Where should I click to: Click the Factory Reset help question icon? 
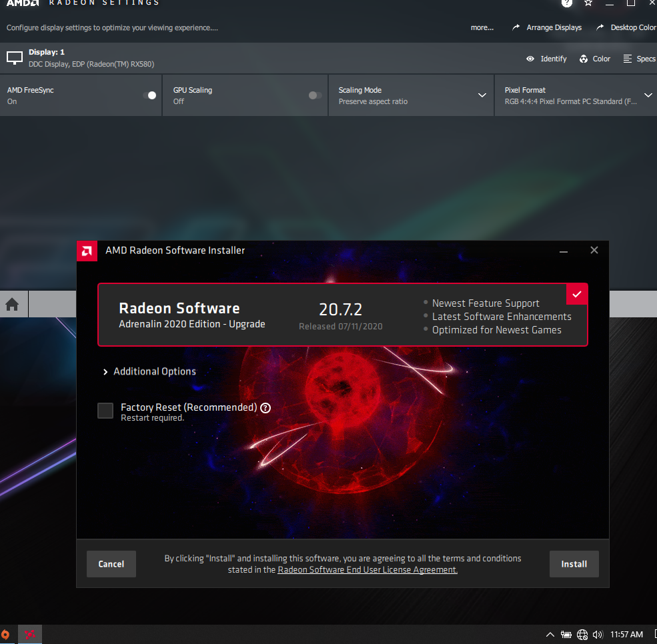(265, 408)
